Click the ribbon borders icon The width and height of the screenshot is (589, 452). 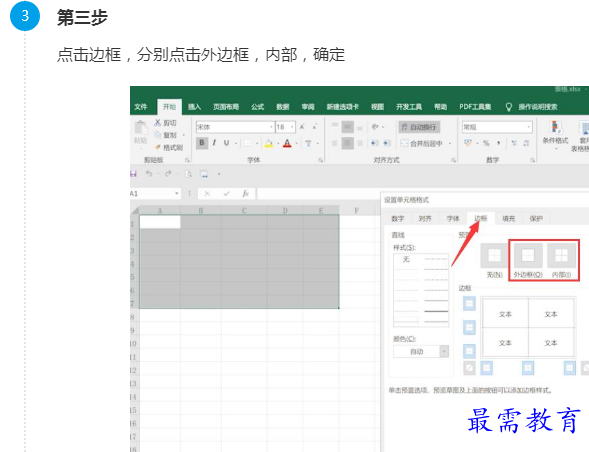248,143
